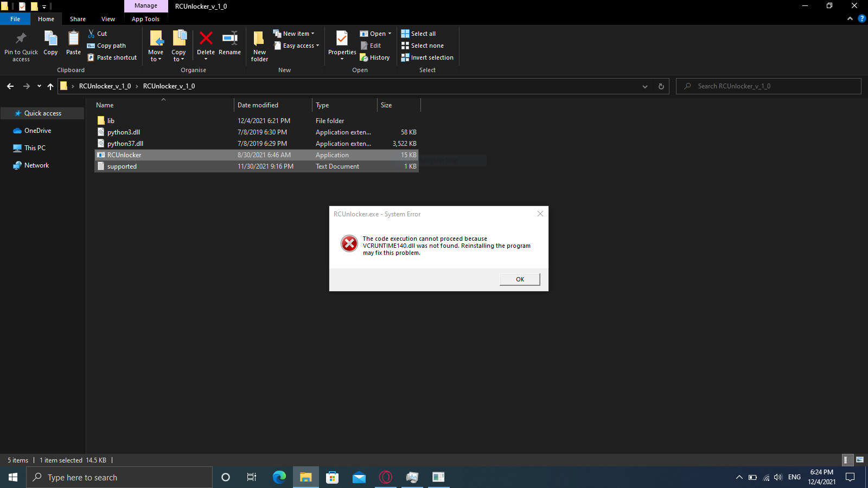Switch to details view layout
The width and height of the screenshot is (868, 488).
pos(846,460)
